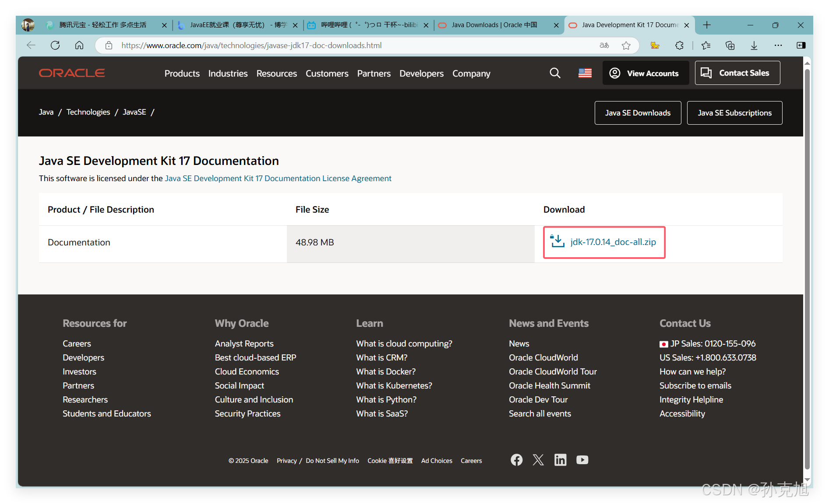Viewport: 829px width, 504px height.
Task: Switch to the Java Downloads Oracle tab
Action: coord(499,25)
